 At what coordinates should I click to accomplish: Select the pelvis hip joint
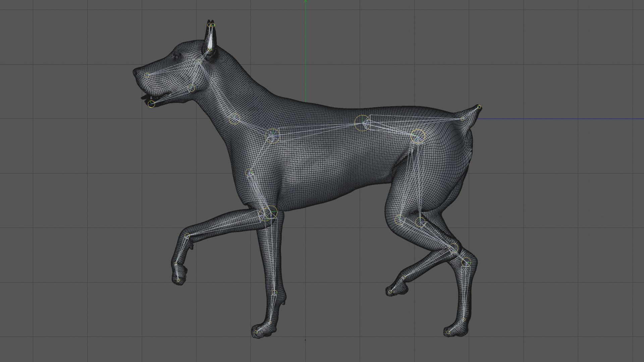tap(418, 136)
